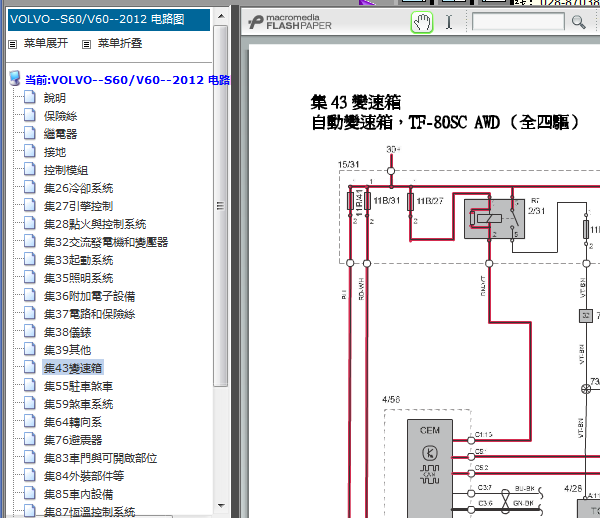Click the FlashPaper search text field
The height and width of the screenshot is (518, 600).
[518, 21]
